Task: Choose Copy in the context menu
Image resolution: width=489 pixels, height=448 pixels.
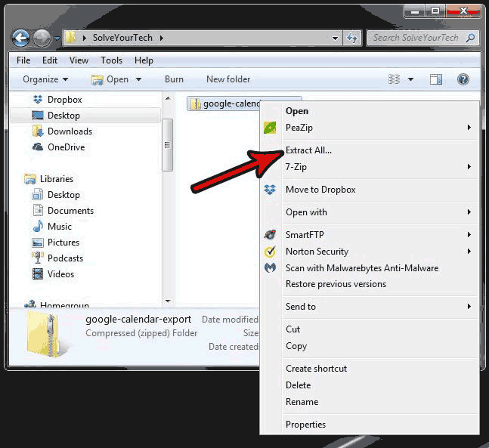Action: click(x=296, y=346)
